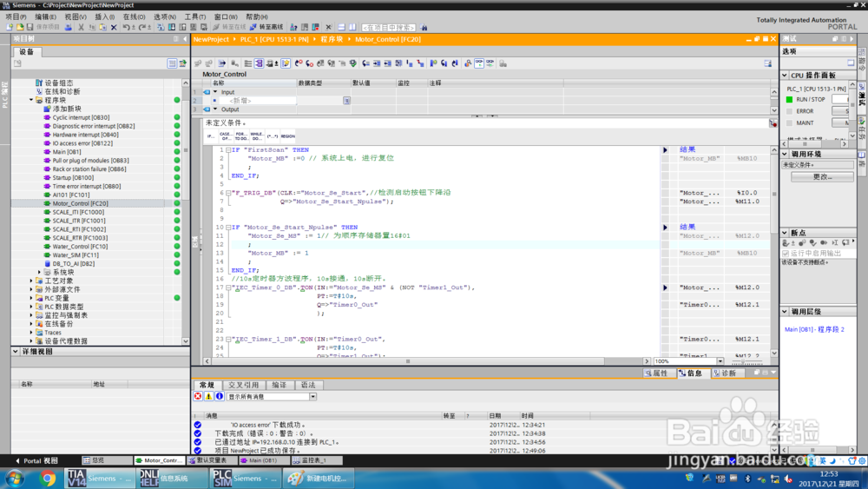Click the print icon in main toolbar
This screenshot has height=489, width=868.
68,27
